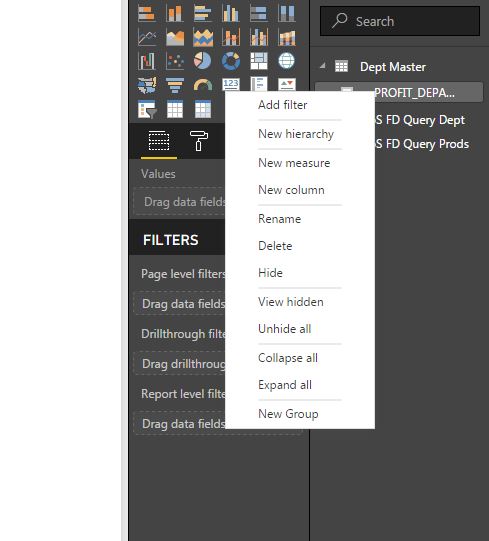Select the Stacked column chart visual
Screen dimensions: 489x541
coord(175,13)
